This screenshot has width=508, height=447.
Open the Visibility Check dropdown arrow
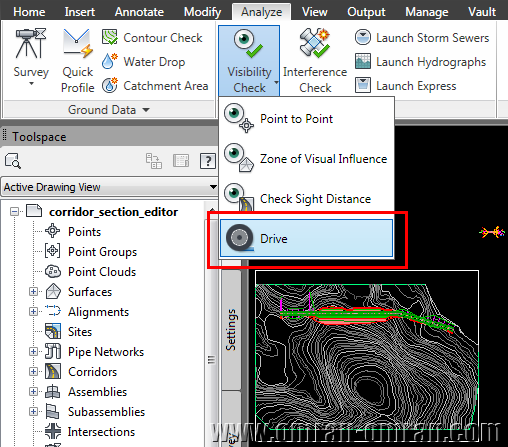pos(276,82)
